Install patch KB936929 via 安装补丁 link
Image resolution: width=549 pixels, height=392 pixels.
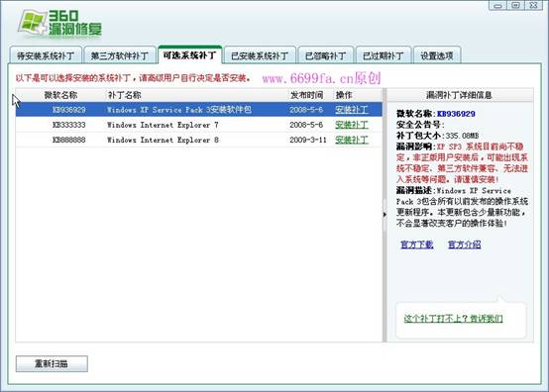coord(352,110)
